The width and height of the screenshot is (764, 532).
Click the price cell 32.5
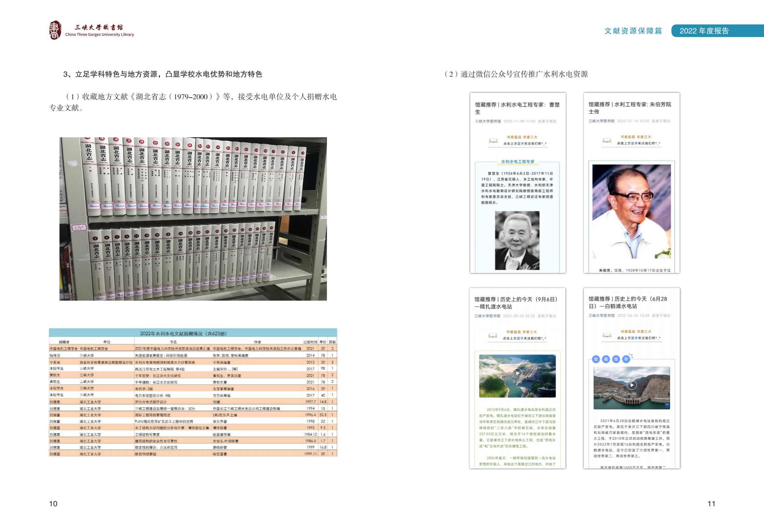pyautogui.click(x=323, y=415)
